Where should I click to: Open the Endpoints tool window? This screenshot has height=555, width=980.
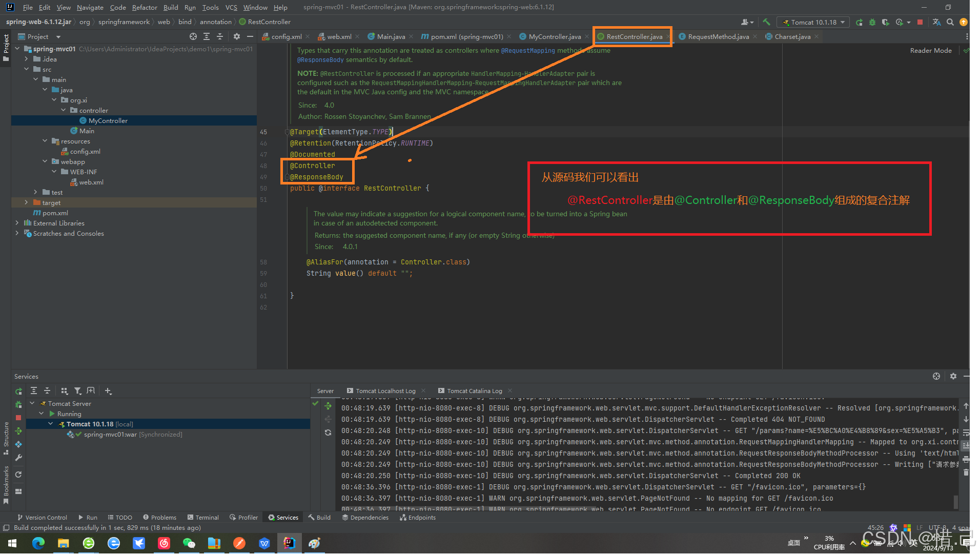pyautogui.click(x=418, y=518)
